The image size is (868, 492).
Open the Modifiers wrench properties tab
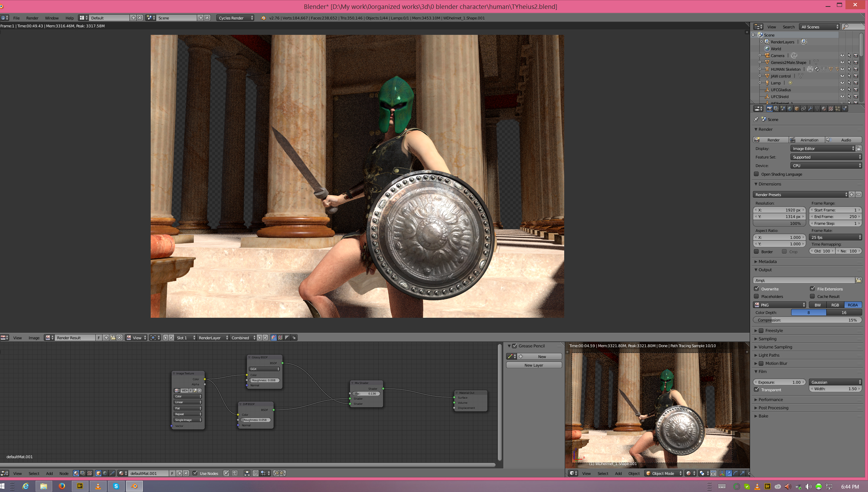(x=810, y=109)
